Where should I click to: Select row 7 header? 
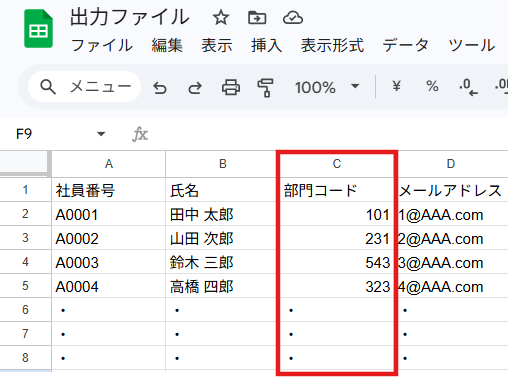25,334
